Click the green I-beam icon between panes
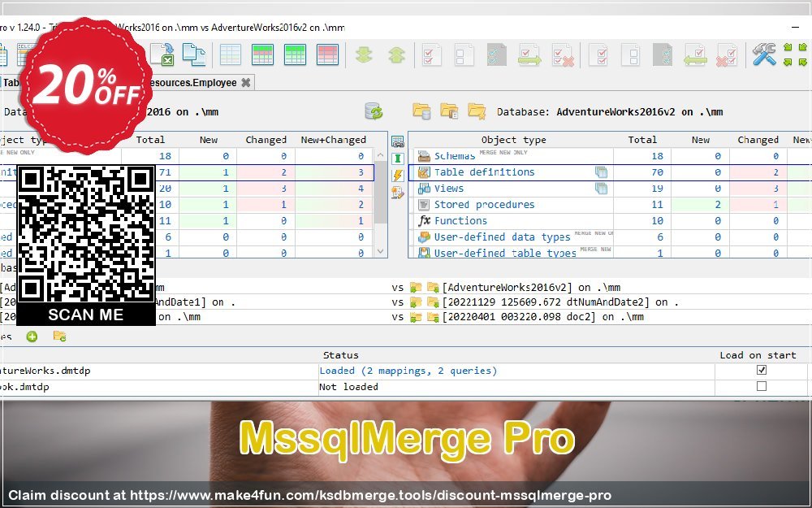Screen dimensions: 812x508 [398, 158]
